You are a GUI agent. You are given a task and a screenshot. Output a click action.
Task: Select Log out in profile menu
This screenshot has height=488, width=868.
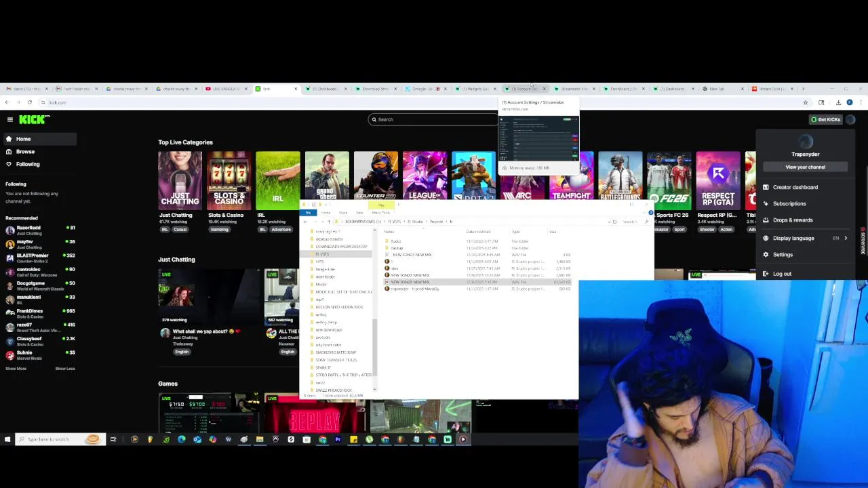[x=805, y=274]
